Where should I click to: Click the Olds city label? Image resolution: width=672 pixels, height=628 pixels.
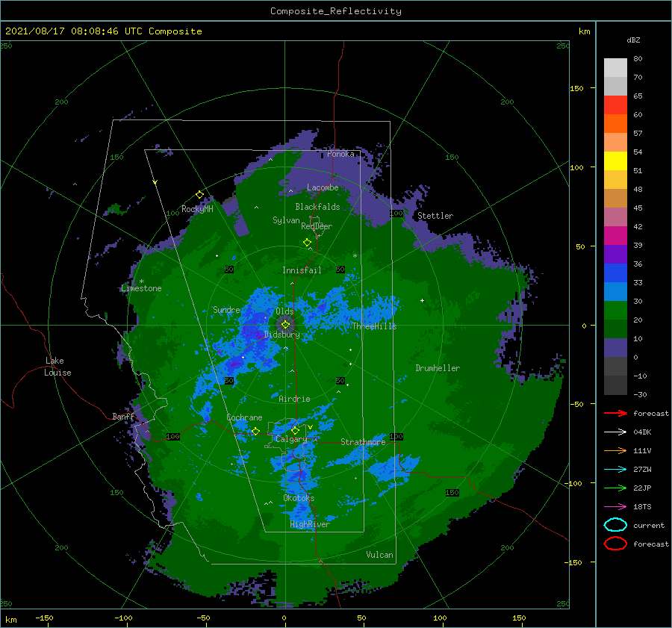click(x=284, y=311)
